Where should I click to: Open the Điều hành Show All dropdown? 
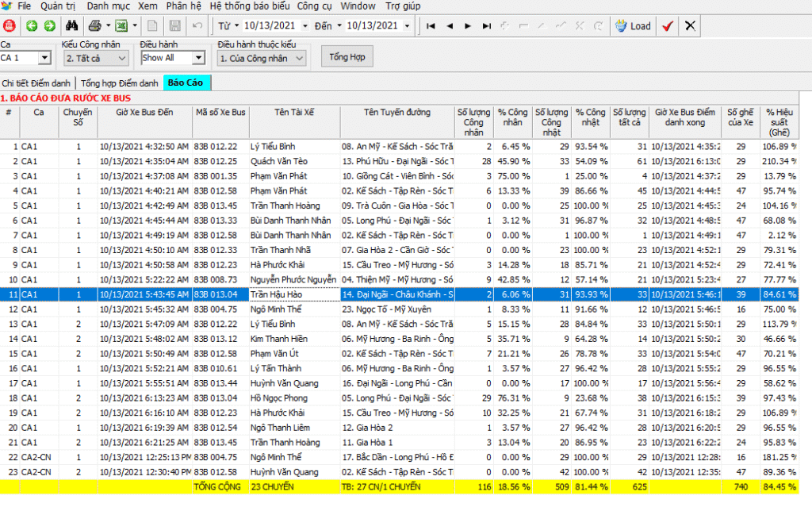click(198, 58)
